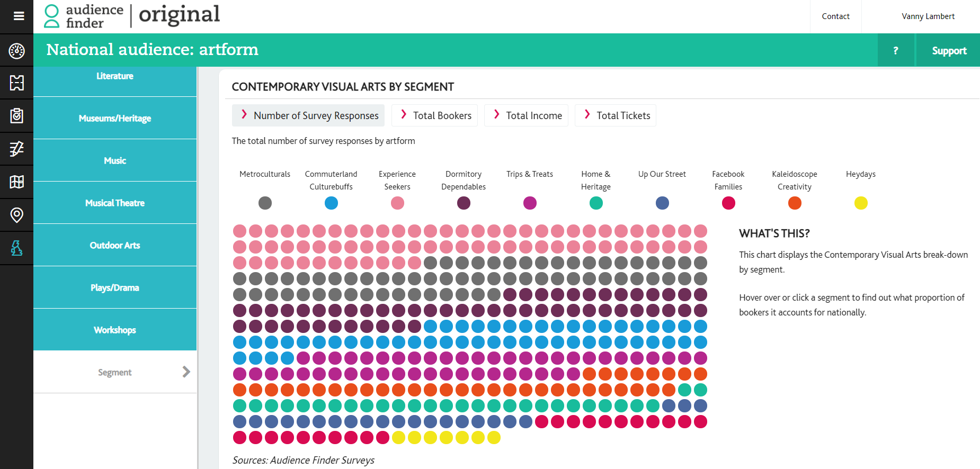Click Dormitory Dependables purple legend dot

pos(464,203)
